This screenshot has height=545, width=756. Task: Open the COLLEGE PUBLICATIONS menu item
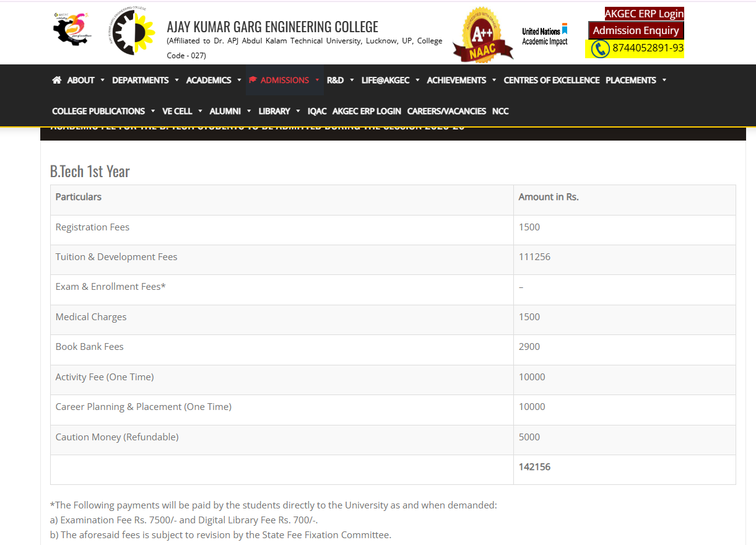click(98, 111)
